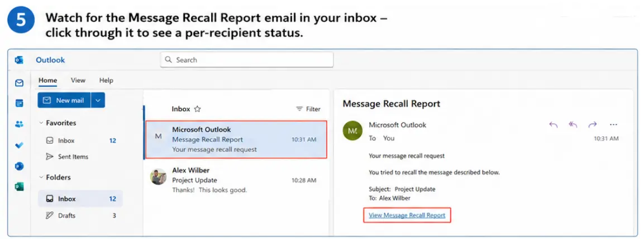
Task: Click the Outlook app name text
Action: pos(50,60)
